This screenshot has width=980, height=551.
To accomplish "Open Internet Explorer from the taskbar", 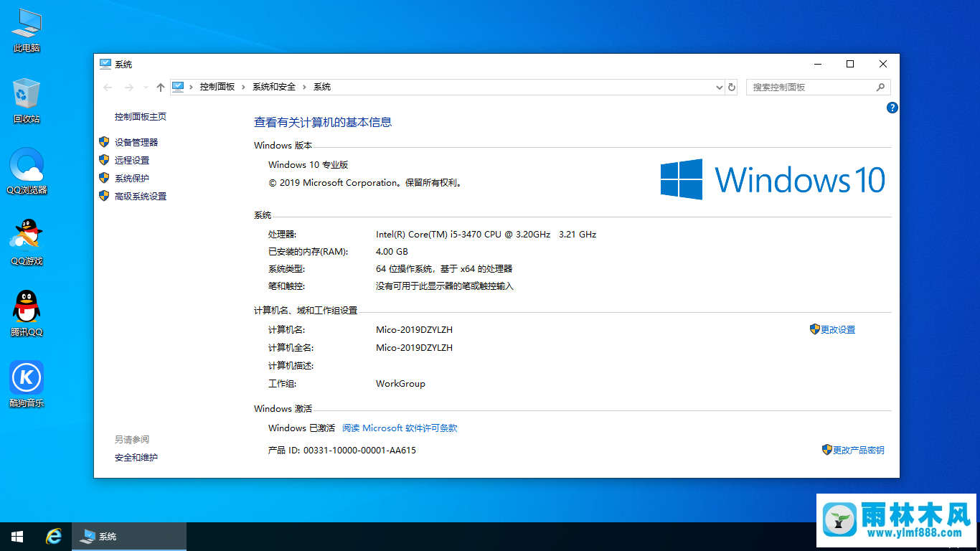I will (53, 537).
